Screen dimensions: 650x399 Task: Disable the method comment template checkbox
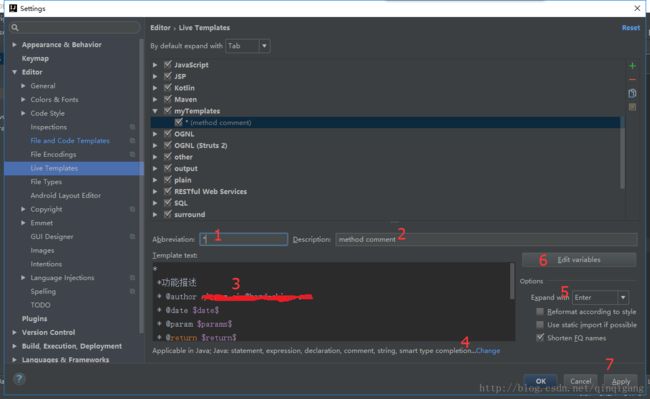[x=179, y=122]
